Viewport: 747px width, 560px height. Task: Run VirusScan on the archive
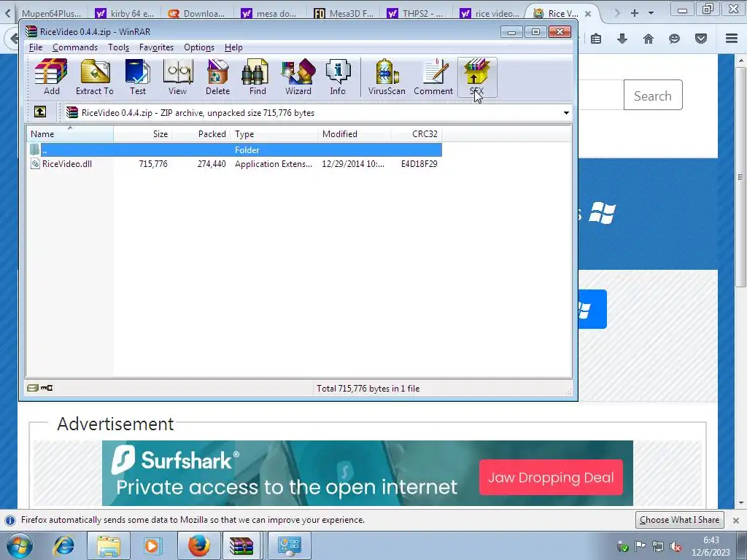387,77
